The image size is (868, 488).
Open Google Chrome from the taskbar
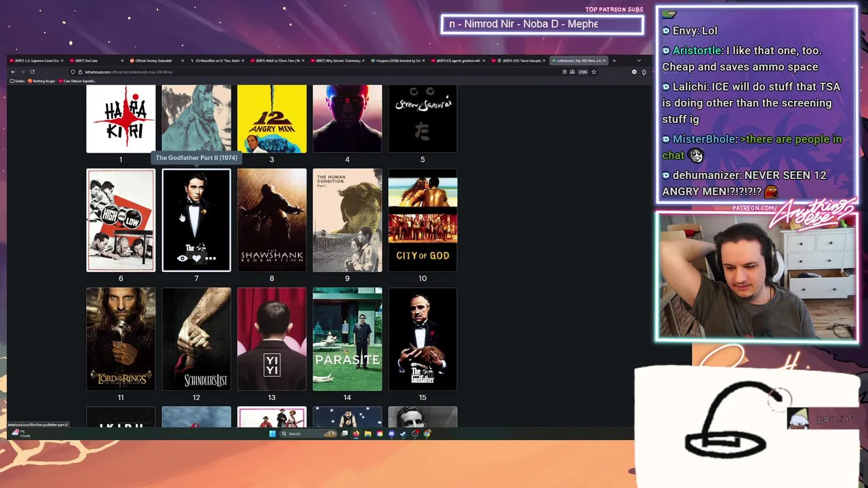(x=427, y=434)
